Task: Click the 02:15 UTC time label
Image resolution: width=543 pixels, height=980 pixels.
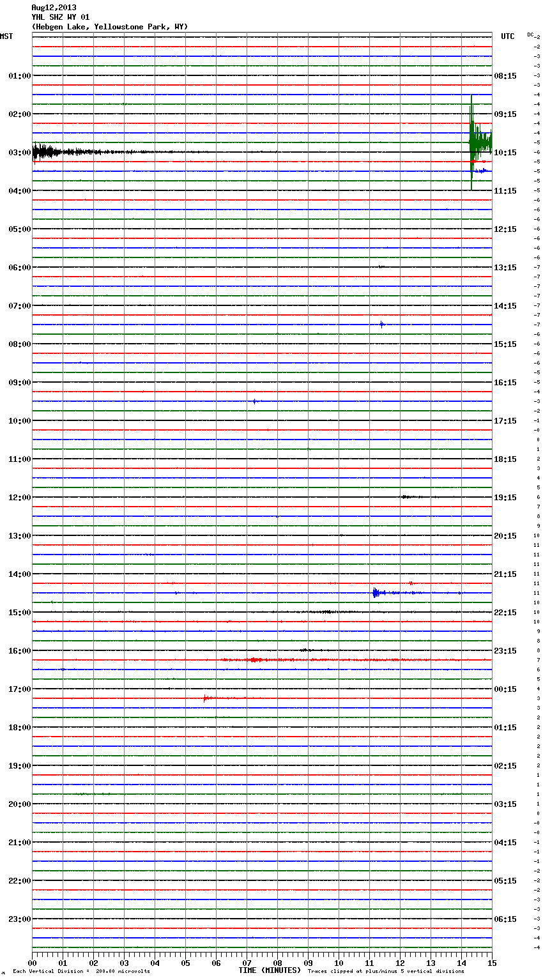Action: pyautogui.click(x=505, y=766)
